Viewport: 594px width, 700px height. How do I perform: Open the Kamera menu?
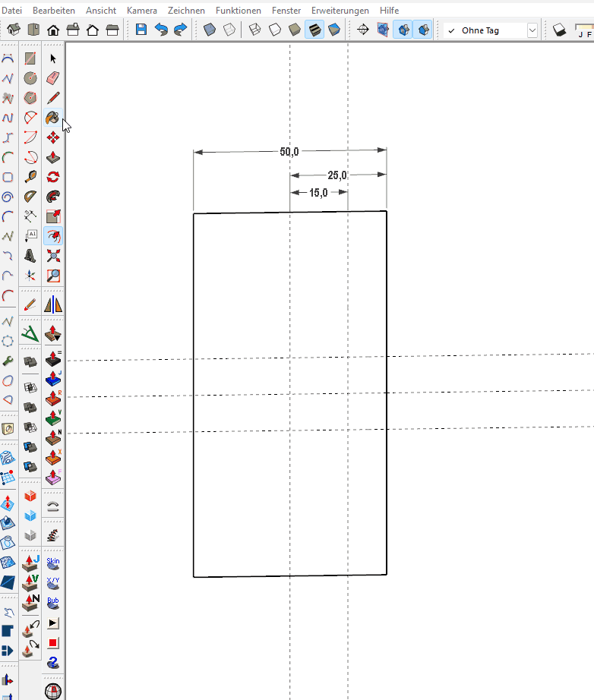point(142,11)
